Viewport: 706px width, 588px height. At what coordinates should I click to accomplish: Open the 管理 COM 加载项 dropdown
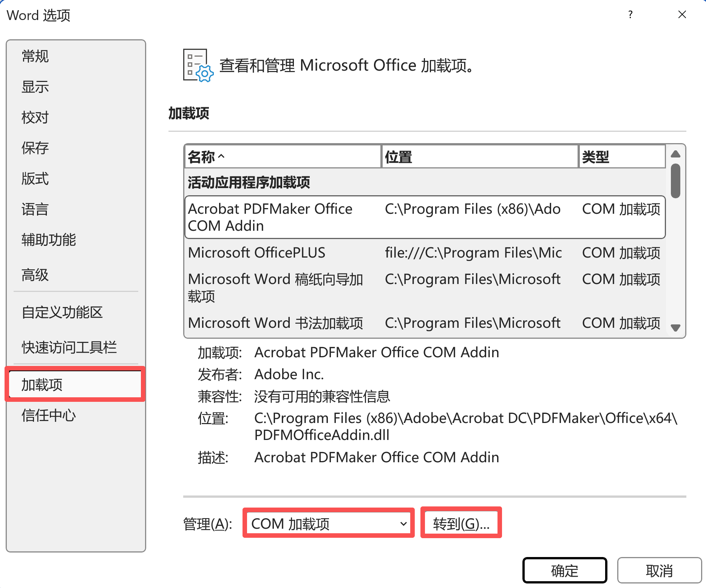click(328, 523)
